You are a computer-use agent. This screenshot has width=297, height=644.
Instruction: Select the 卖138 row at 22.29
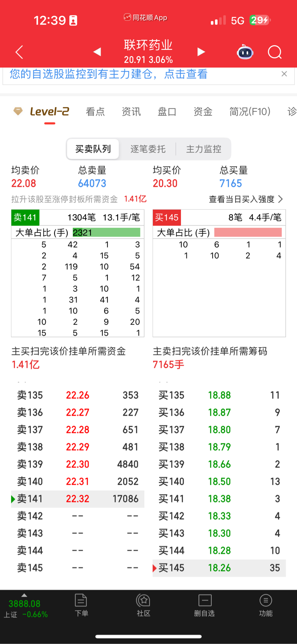pos(78,447)
